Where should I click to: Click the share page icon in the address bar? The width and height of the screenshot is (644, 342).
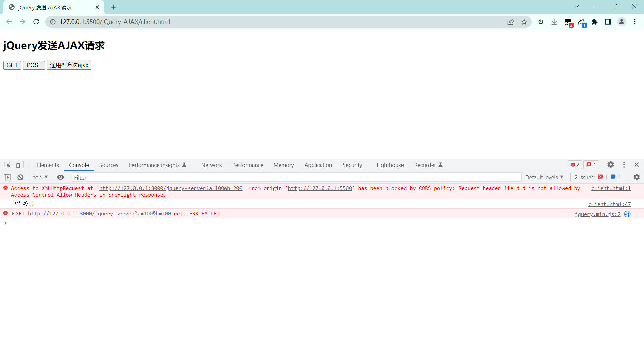[x=511, y=22]
